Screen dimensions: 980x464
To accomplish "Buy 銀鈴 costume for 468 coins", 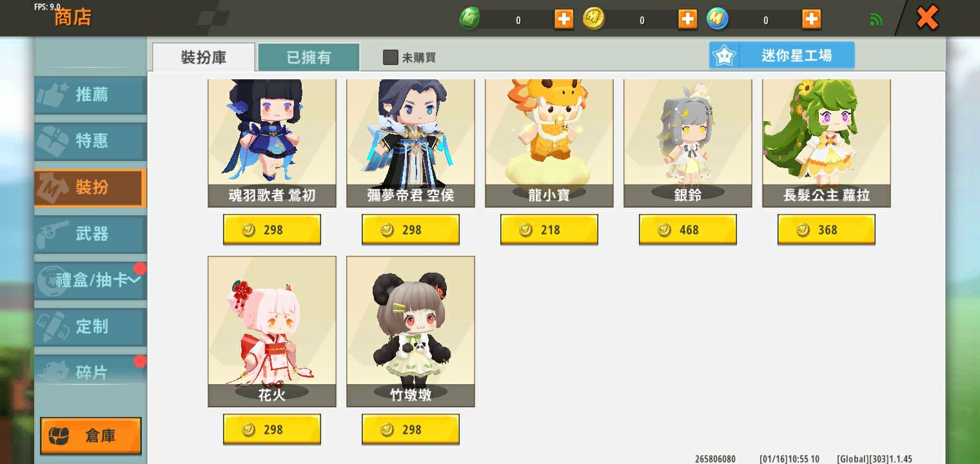I will (688, 230).
